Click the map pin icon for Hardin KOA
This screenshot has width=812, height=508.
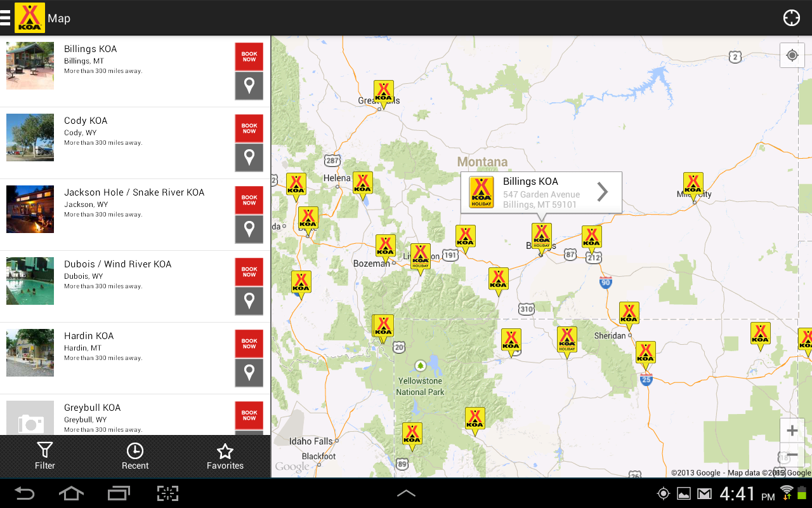(x=249, y=372)
